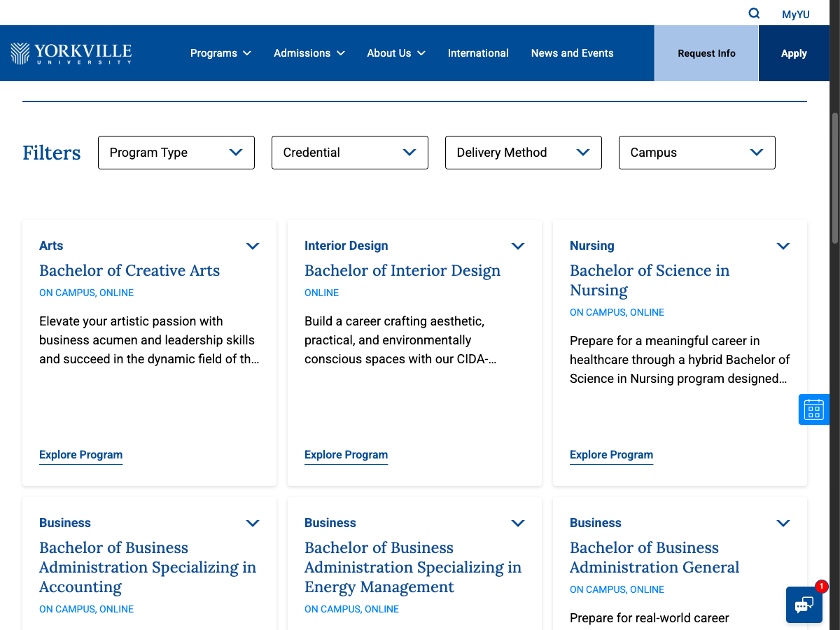840x630 pixels.
Task: Expand the Accounting business card chevron
Action: tap(253, 523)
